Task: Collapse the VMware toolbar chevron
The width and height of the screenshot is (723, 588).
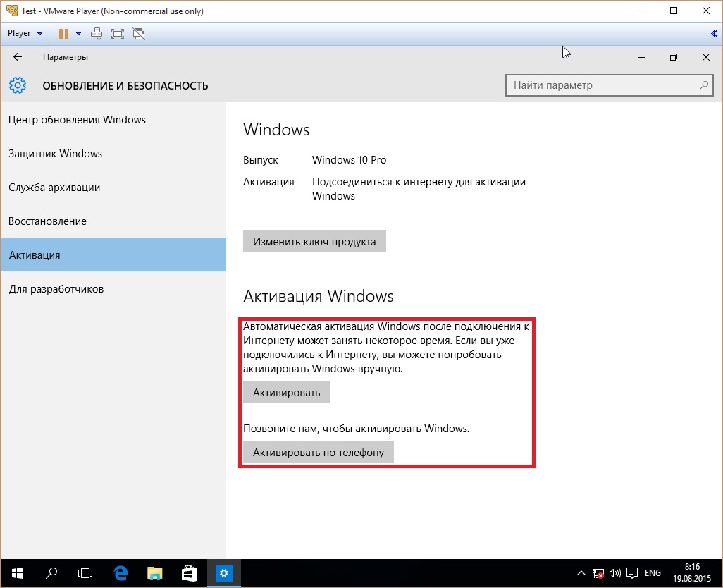Action: (x=714, y=33)
